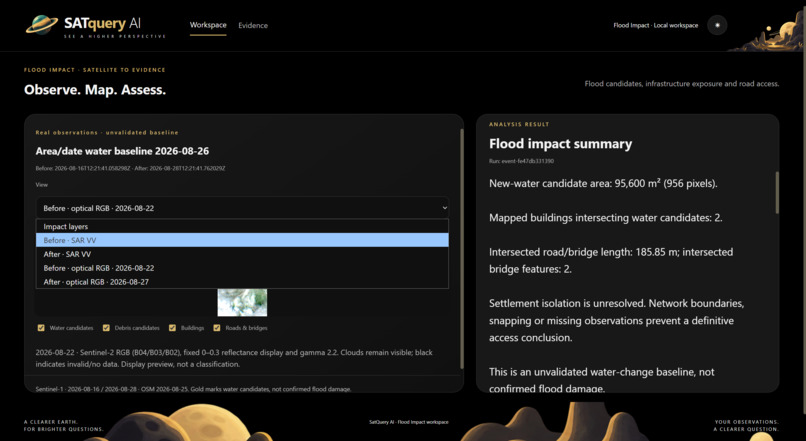Viewport: 806px width, 441px height.
Task: Click the New-water candidate area 95,600 m² line
Action: (603, 183)
